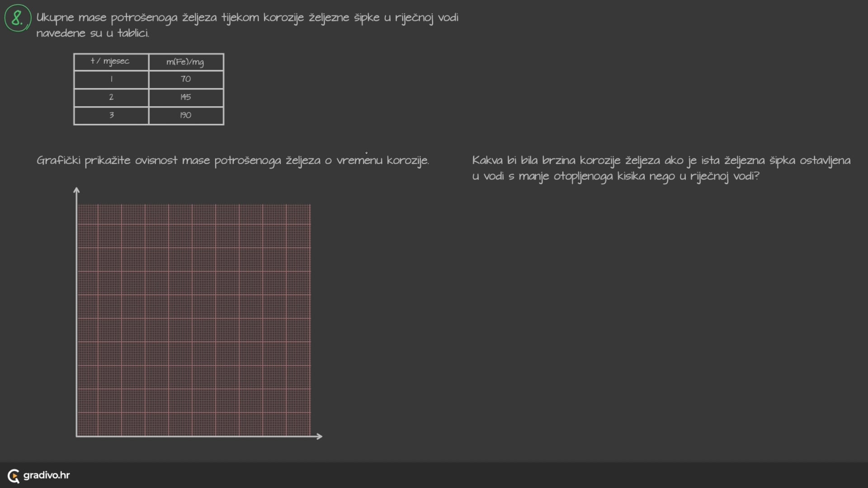Click the center of the graph grid
This screenshot has width=868, height=488.
[x=193, y=320]
